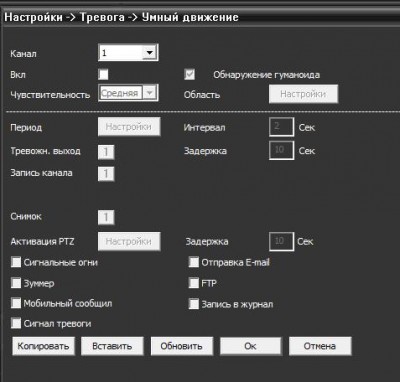Open the Область Настройки button
Screen dimensions: 400x382
point(303,94)
